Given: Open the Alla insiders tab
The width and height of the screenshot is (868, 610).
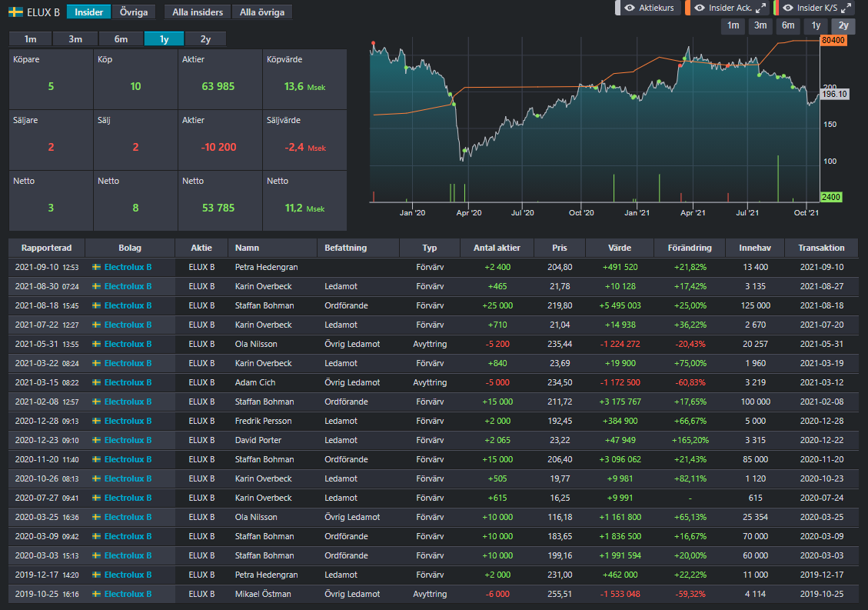Looking at the screenshot, I should point(198,12).
